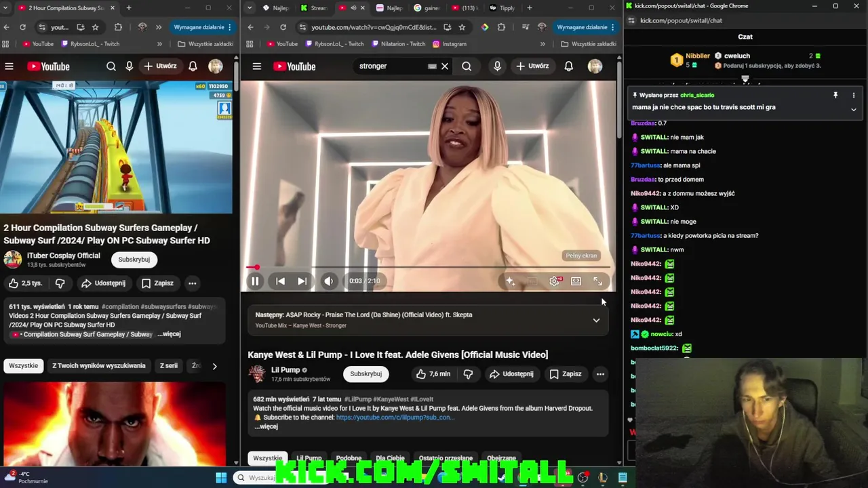This screenshot has height=488, width=868.
Task: Dislike the Subway Surfers video
Action: pyautogui.click(x=60, y=283)
